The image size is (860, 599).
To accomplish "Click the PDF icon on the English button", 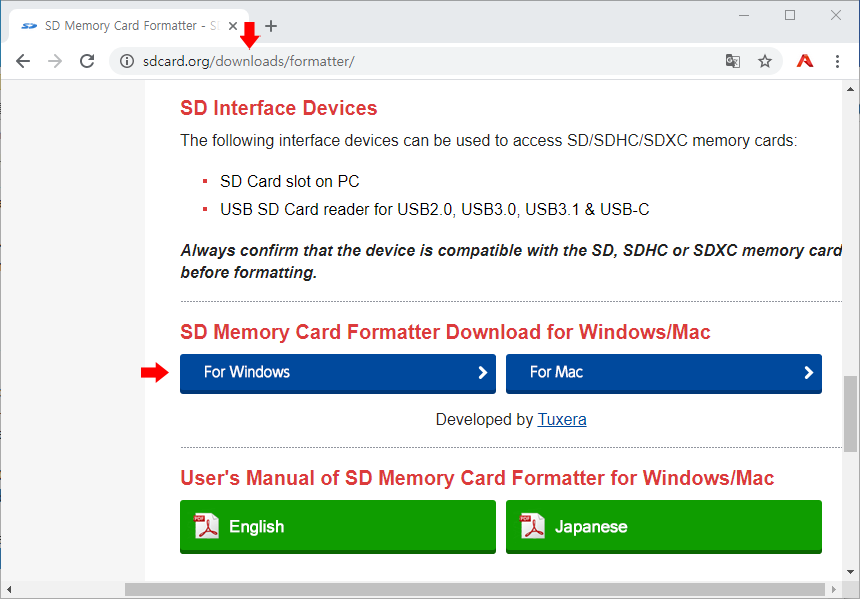I will tap(207, 526).
